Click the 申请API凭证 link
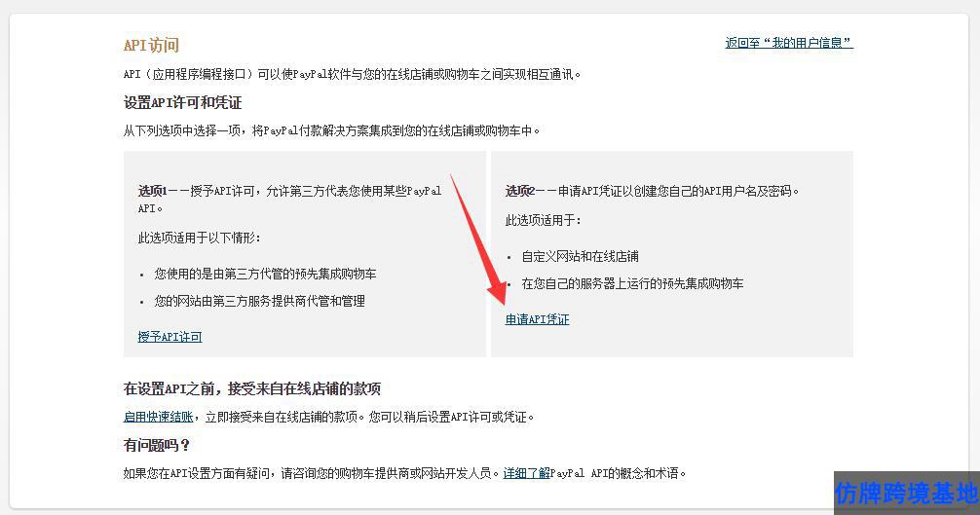 (x=537, y=319)
